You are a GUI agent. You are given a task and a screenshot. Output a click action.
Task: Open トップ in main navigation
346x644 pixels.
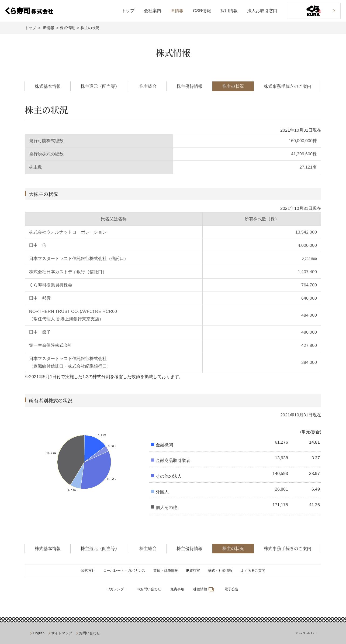pos(128,11)
